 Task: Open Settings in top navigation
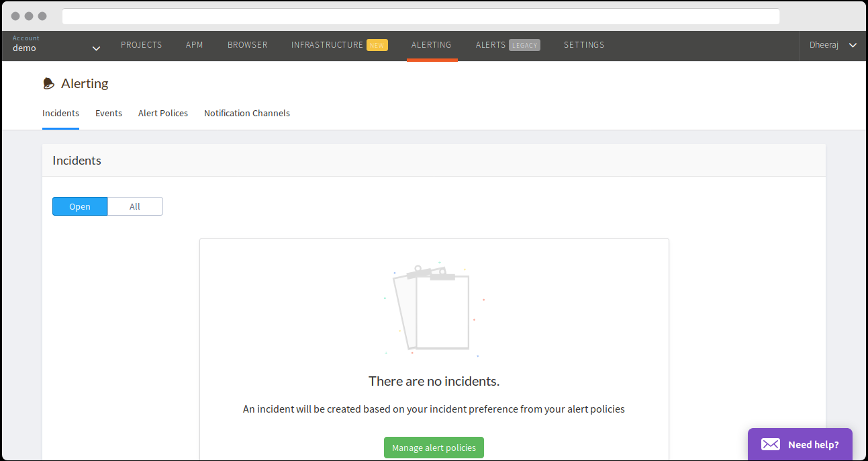pyautogui.click(x=584, y=45)
